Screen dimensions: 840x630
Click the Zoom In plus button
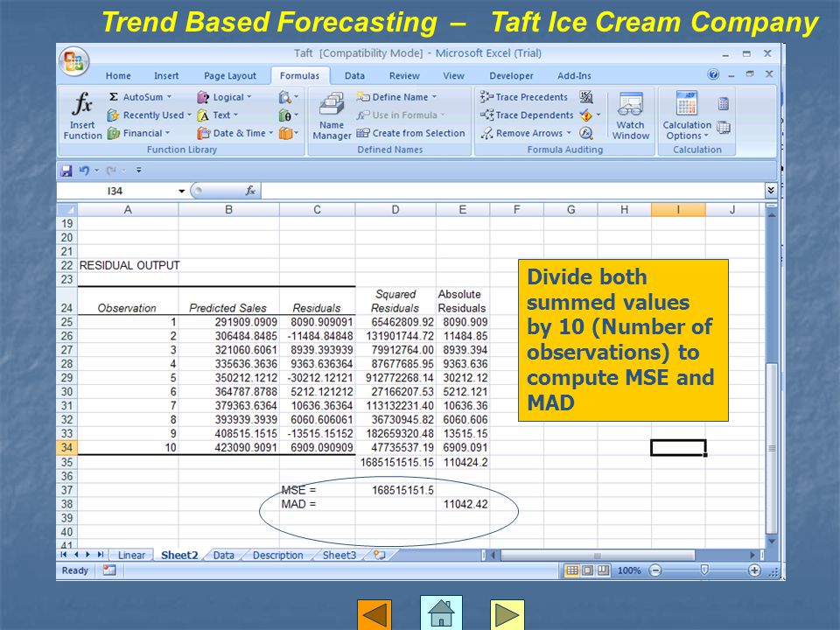[754, 570]
